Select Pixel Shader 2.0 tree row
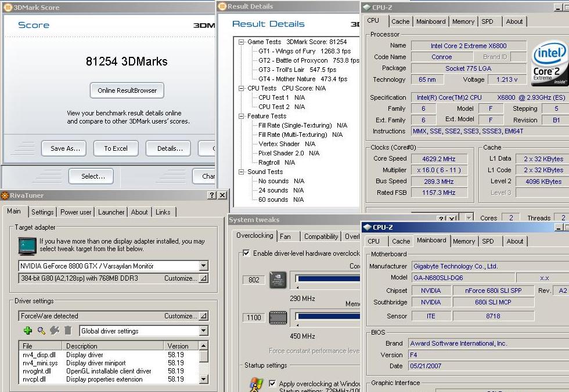Screen dimensions: 569x392 tap(289, 153)
